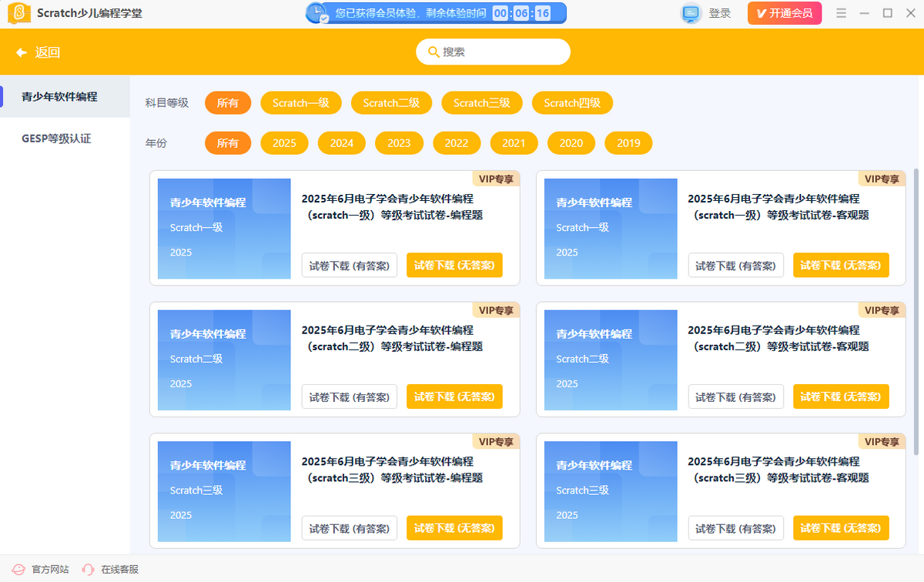Click VIP专享 badge on scratch一级 编程题 card
The height and width of the screenshot is (582, 924).
[x=496, y=179]
